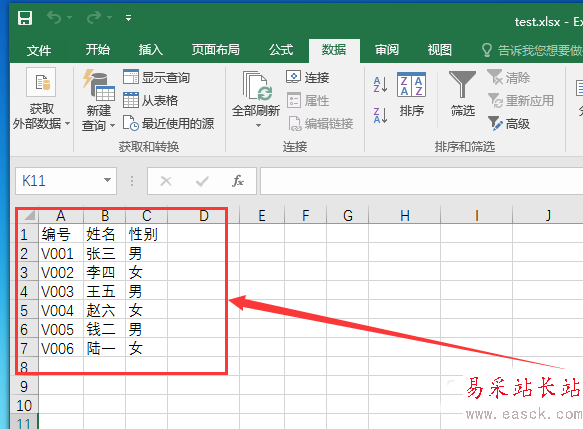583x429 pixels.
Task: Switch to the 开始 ribbon tab
Action: pos(97,50)
